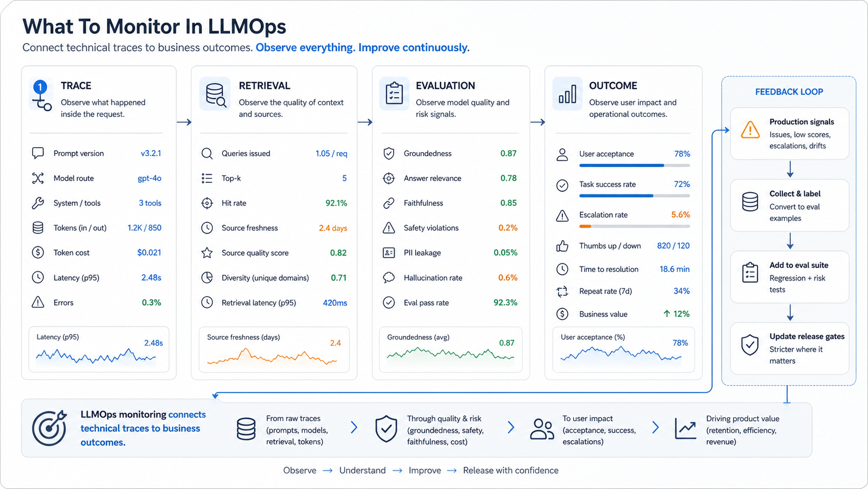Select the Collect & label card
The width and height of the screenshot is (868, 489).
(x=790, y=205)
